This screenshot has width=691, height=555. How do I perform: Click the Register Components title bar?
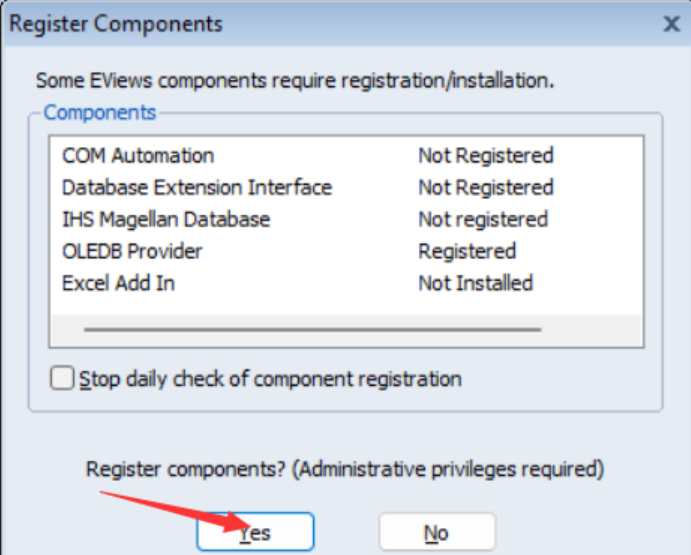[300, 24]
